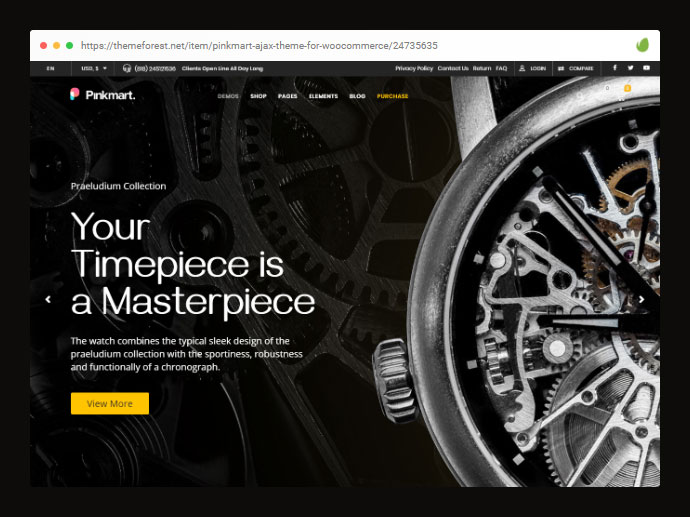690x517 pixels.
Task: Follow the Privacy Policy link
Action: tap(414, 68)
